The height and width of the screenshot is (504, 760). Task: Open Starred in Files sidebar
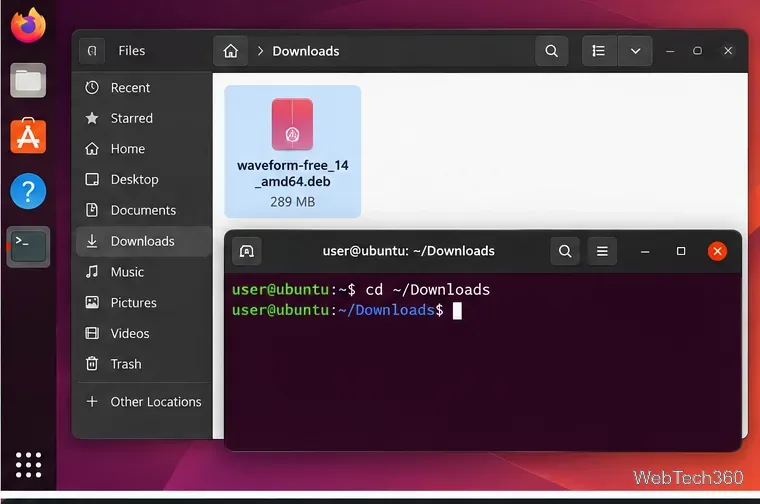pyautogui.click(x=143, y=118)
